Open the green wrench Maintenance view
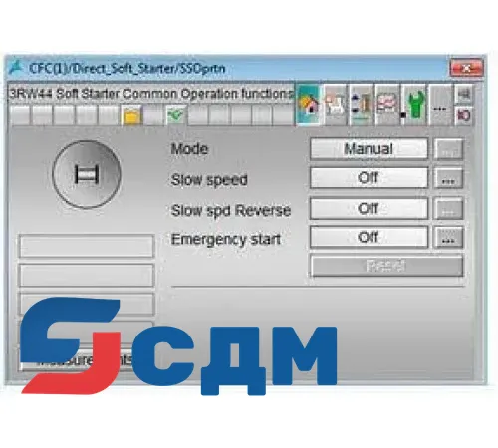Image resolution: width=498 pixels, height=448 pixels. click(414, 105)
